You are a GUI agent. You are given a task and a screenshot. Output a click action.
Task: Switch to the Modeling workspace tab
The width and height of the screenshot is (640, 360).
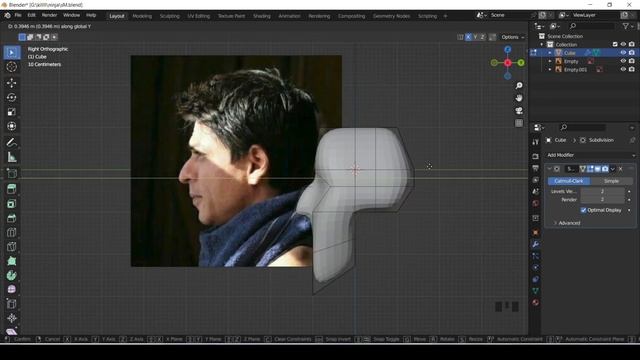[142, 16]
